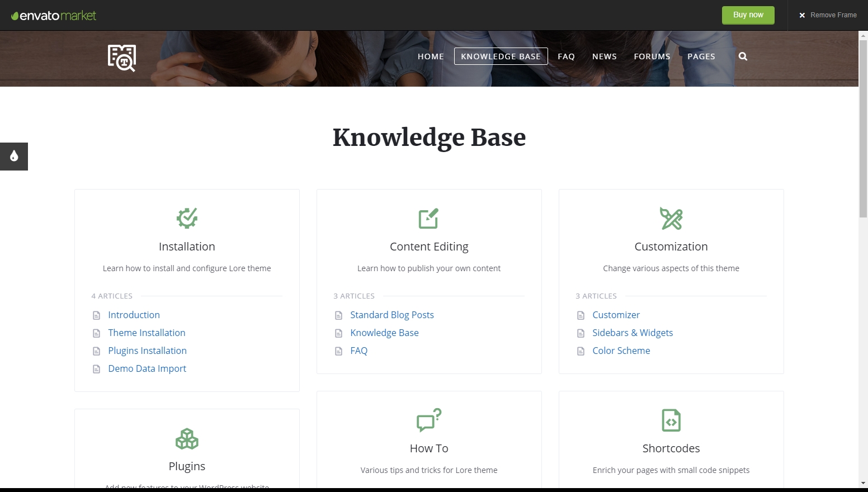868x492 pixels.
Task: Open the Introduction article
Action: pyautogui.click(x=134, y=315)
